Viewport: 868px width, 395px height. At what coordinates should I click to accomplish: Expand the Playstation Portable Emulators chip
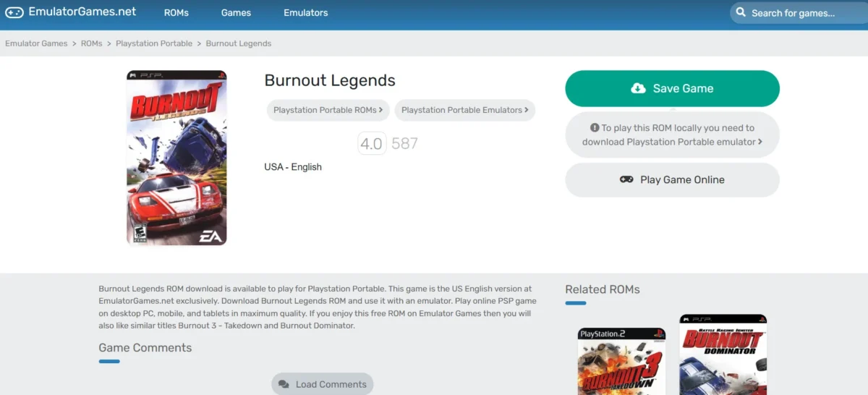[x=465, y=110]
